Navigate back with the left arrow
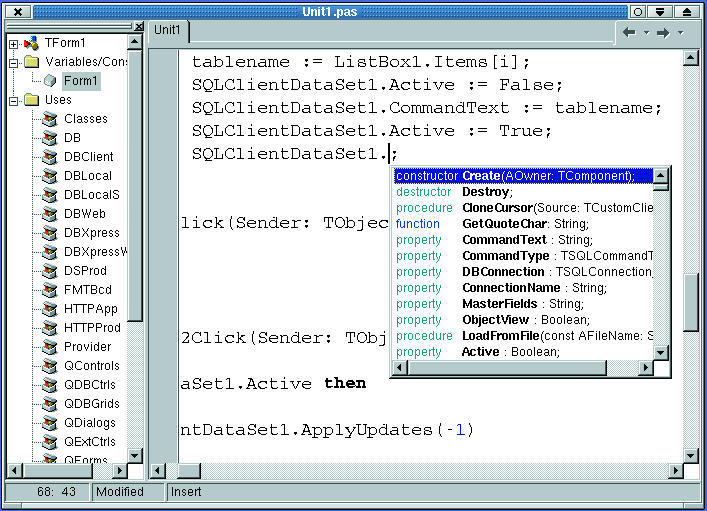The image size is (707, 511). pos(629,32)
